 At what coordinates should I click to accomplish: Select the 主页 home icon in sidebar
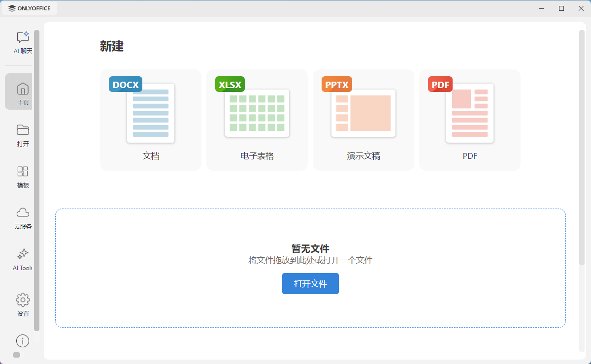[x=23, y=89]
